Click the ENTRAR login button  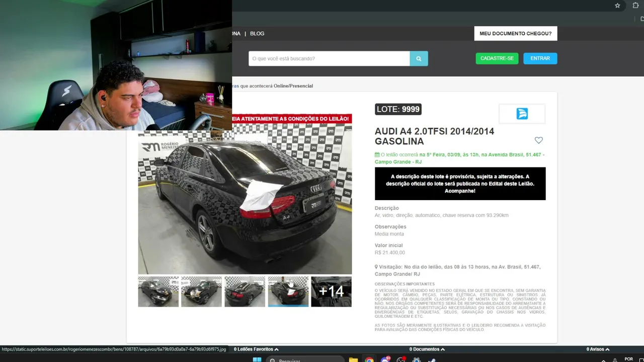540,58
